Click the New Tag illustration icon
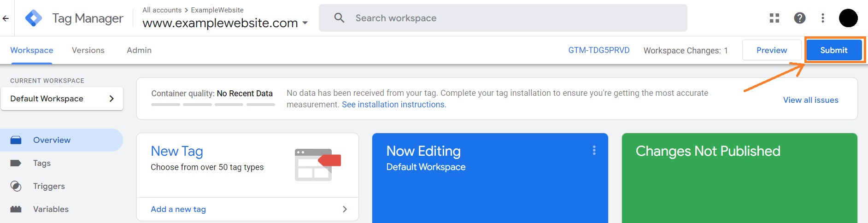868x223 pixels. (317, 164)
